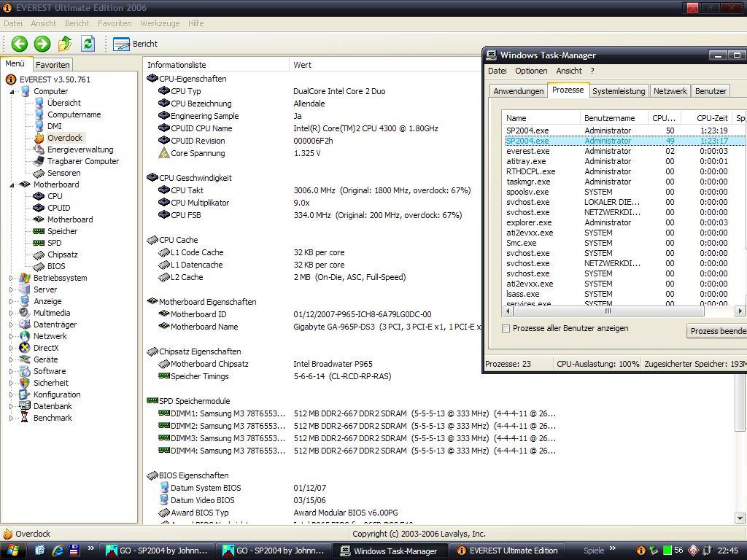Screen dimensions: 747x560
Task: Open Internet Explorer from quick launch
Action: pyautogui.click(x=58, y=551)
